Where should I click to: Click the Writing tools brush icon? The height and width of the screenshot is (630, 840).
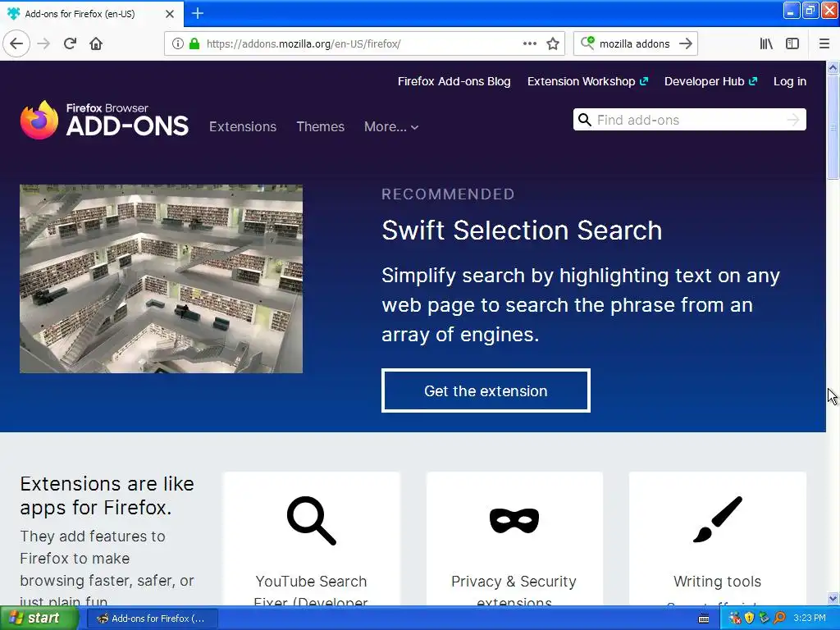pyautogui.click(x=717, y=519)
